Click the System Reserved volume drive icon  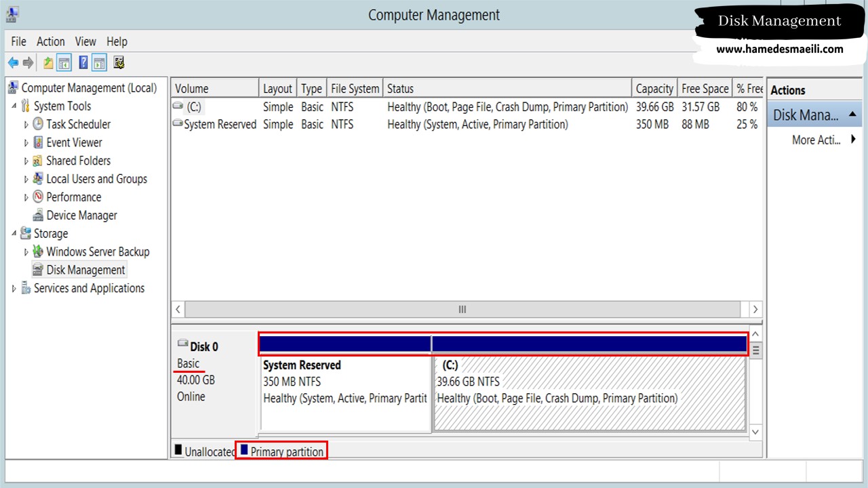178,124
